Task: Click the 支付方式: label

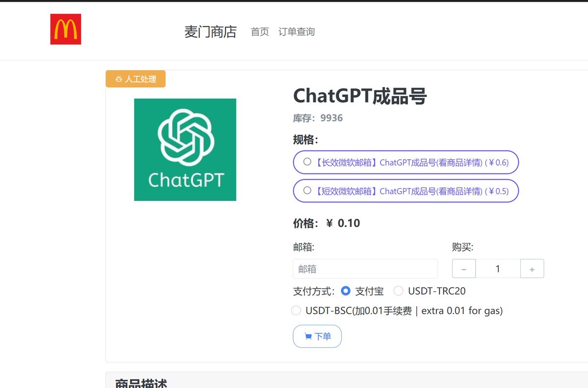Action: [x=314, y=291]
